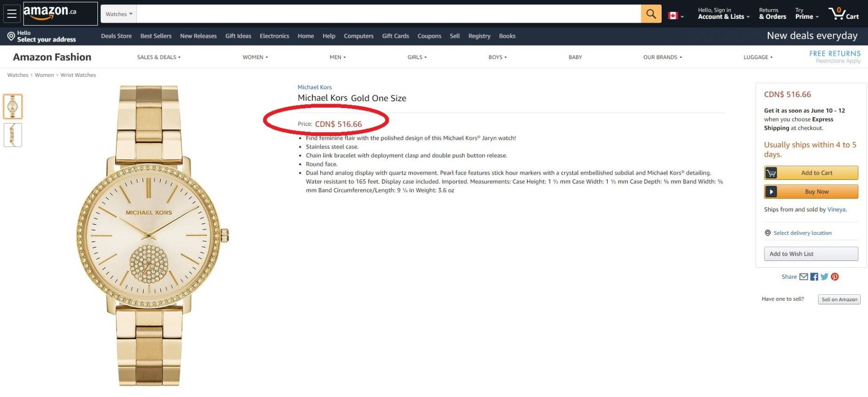Viewport: 868px width, 397px height.
Task: Select the second watch side-view thumbnail
Action: coord(13,135)
